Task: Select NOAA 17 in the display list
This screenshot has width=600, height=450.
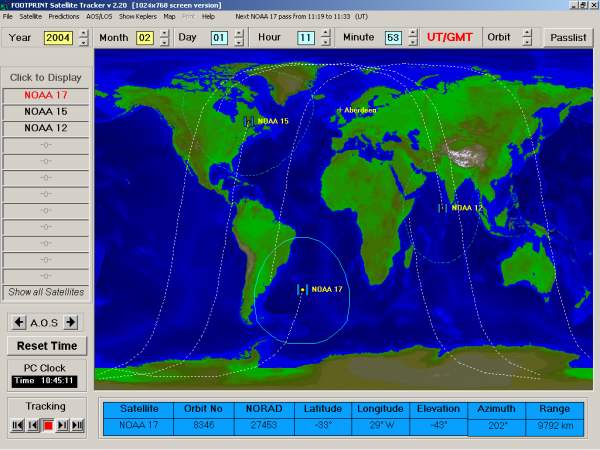Action: click(x=46, y=95)
